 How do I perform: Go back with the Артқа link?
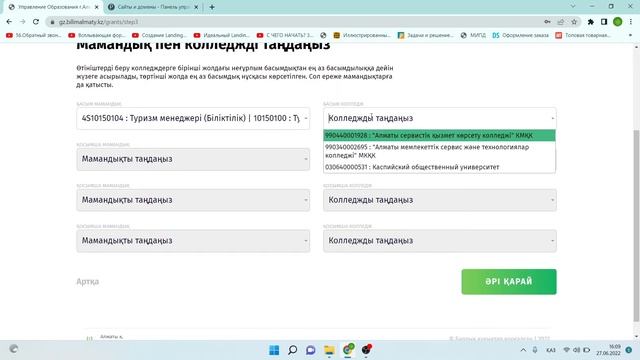87,282
